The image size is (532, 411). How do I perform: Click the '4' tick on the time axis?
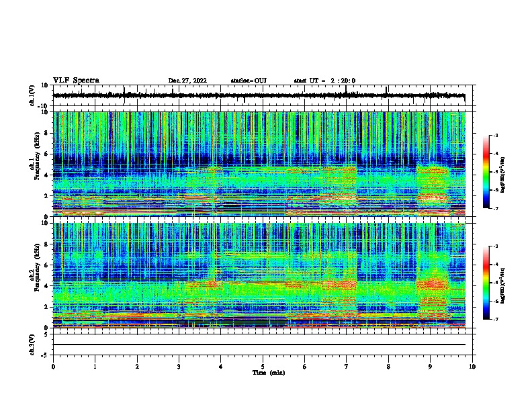[221, 367]
